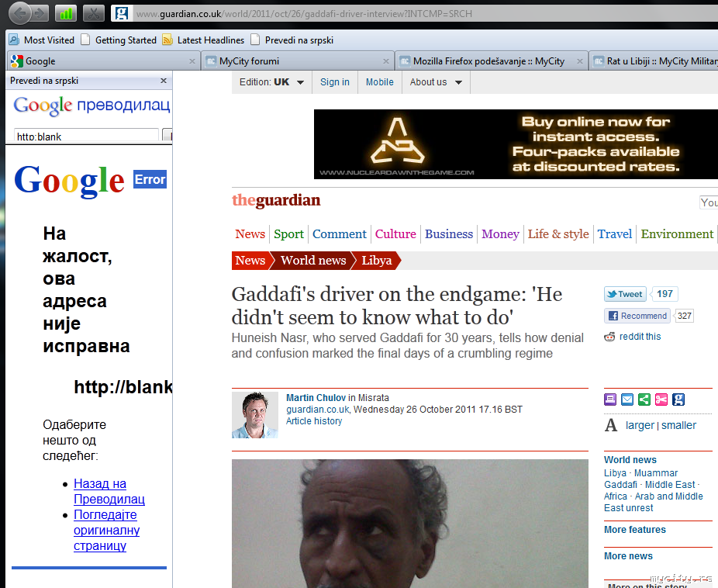
Task: Go back with the browser back arrow
Action: pos(19,13)
